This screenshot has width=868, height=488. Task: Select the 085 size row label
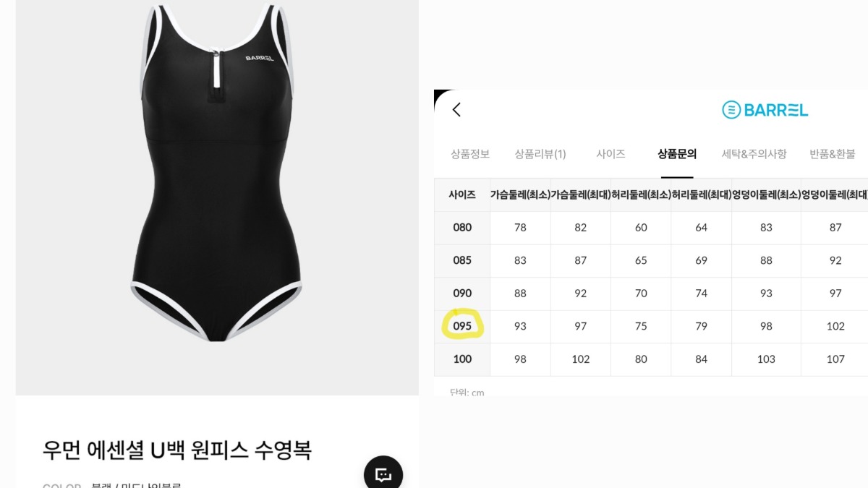462,260
